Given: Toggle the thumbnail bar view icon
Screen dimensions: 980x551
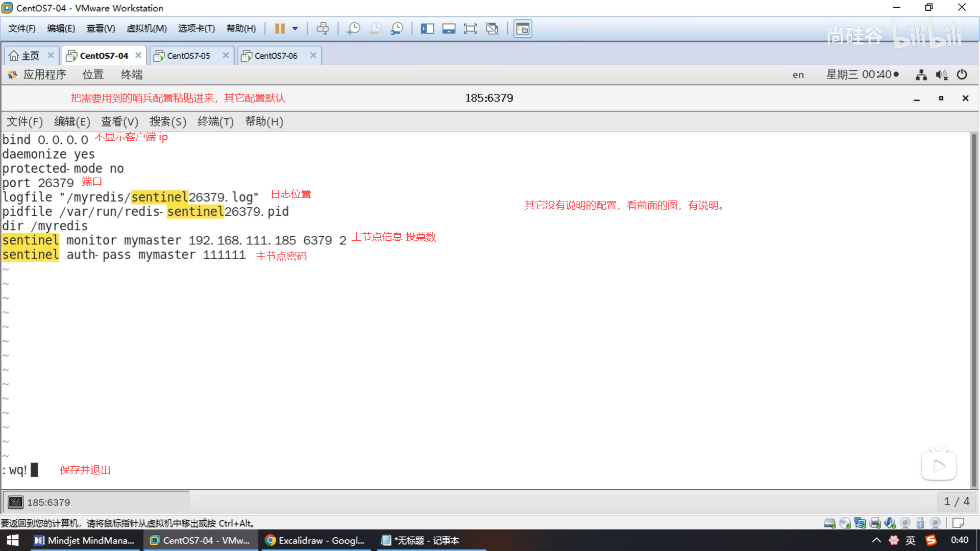Looking at the screenshot, I should (x=449, y=29).
